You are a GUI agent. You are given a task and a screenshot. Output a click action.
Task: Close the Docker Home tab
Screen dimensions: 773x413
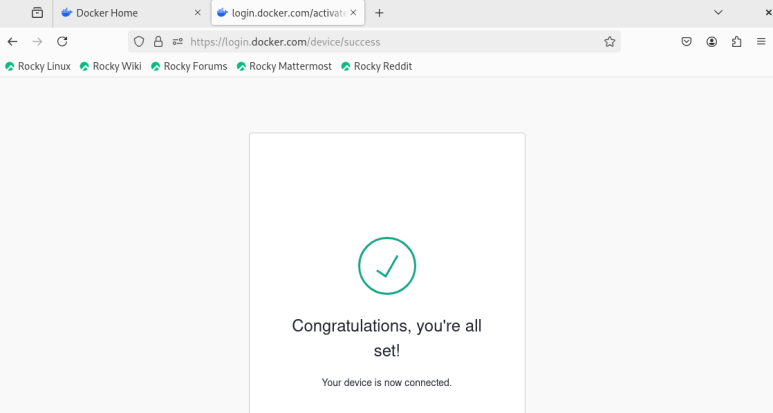click(x=198, y=13)
